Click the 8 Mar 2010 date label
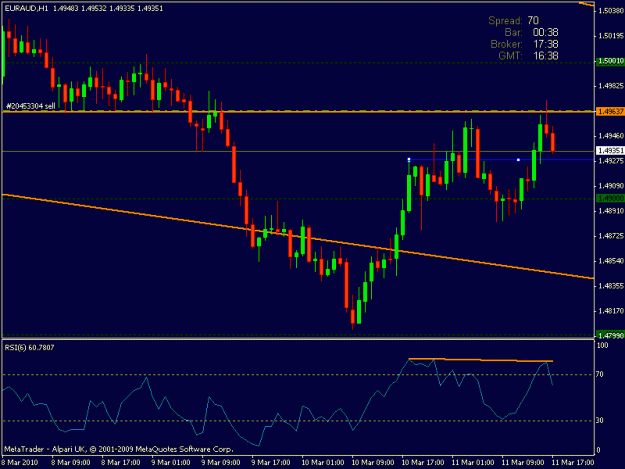Viewport: 625px width, 469px height. tap(20, 463)
